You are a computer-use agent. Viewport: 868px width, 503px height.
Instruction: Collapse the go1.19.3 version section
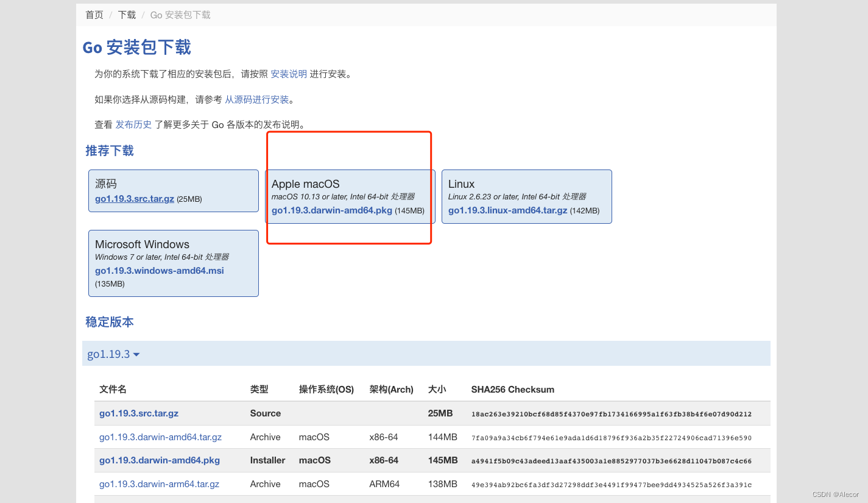click(113, 354)
